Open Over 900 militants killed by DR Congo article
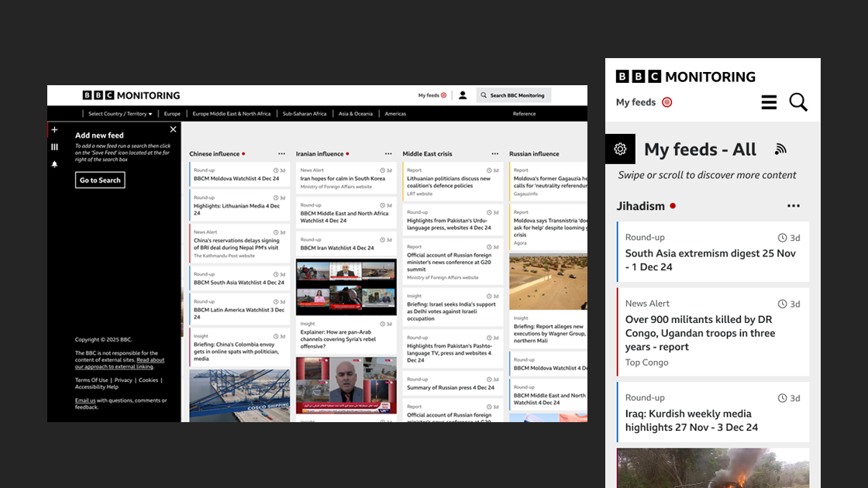The width and height of the screenshot is (868, 488). point(700,333)
